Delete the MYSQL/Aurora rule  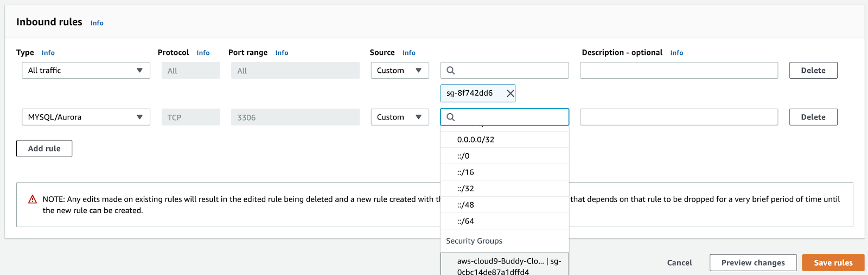813,117
